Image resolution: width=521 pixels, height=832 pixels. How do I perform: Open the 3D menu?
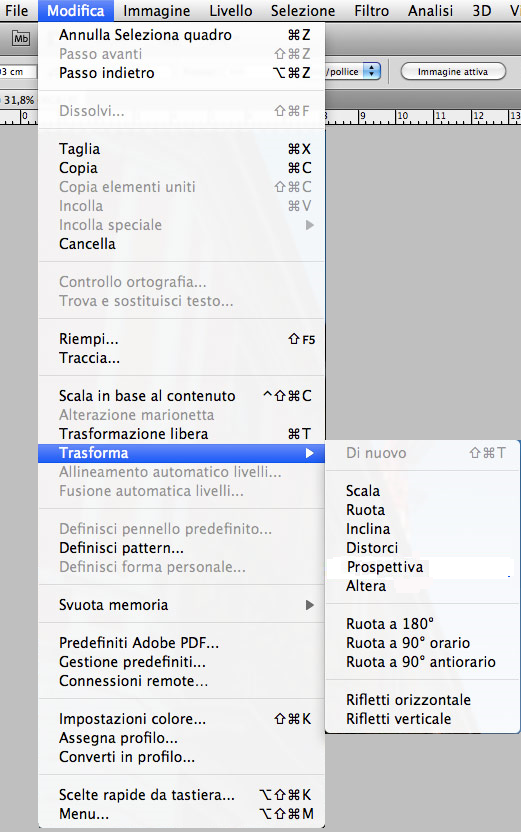click(x=482, y=11)
